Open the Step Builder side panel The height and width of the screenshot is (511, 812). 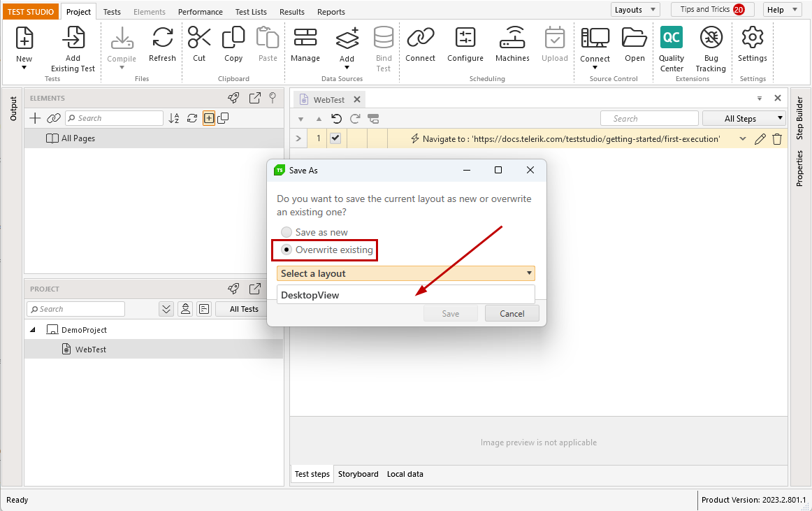[799, 117]
